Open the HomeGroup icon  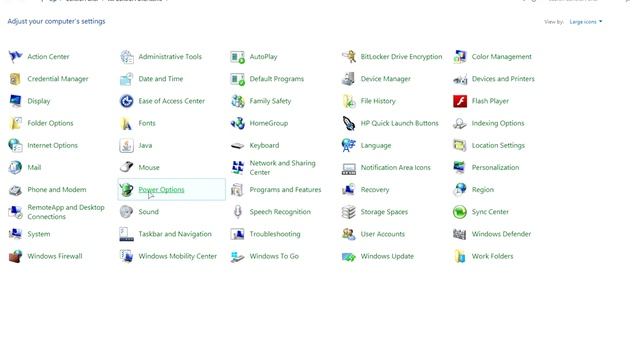(x=238, y=123)
